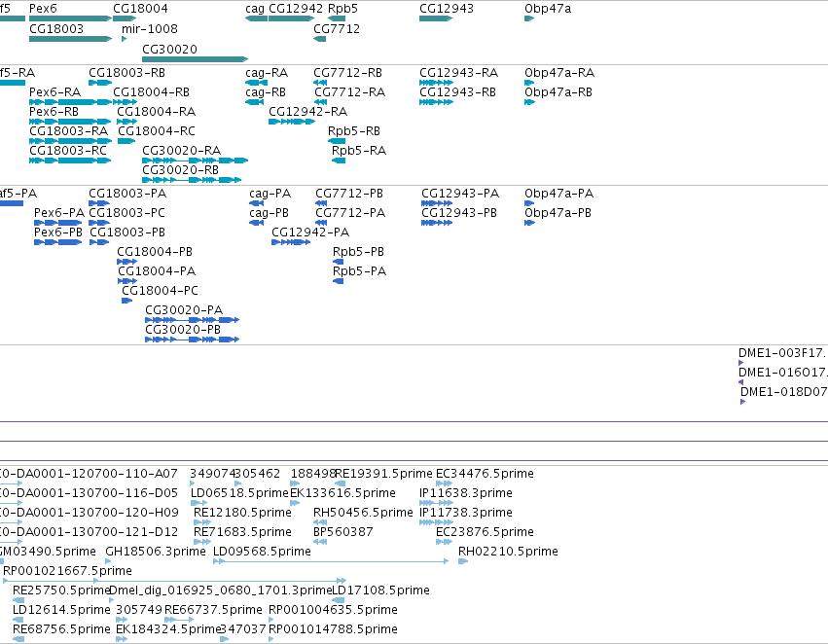The height and width of the screenshot is (644, 828).
Task: Select EST LD17108.5prime
Action: (380, 590)
